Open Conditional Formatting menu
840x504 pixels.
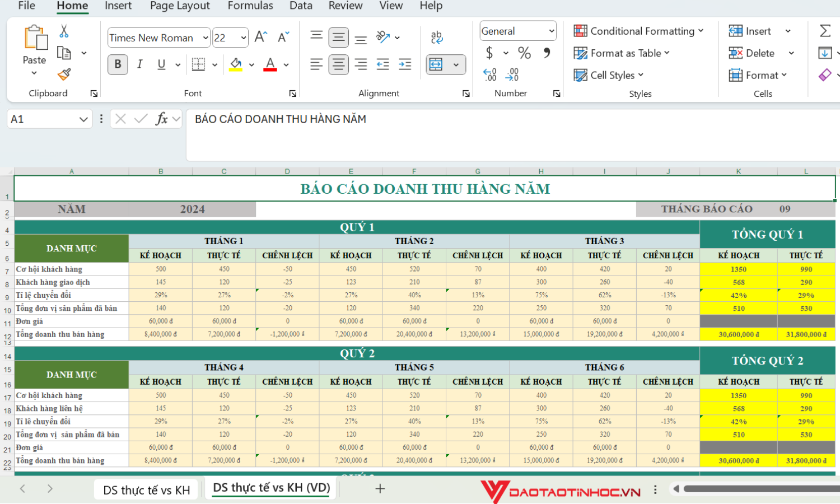click(x=638, y=31)
